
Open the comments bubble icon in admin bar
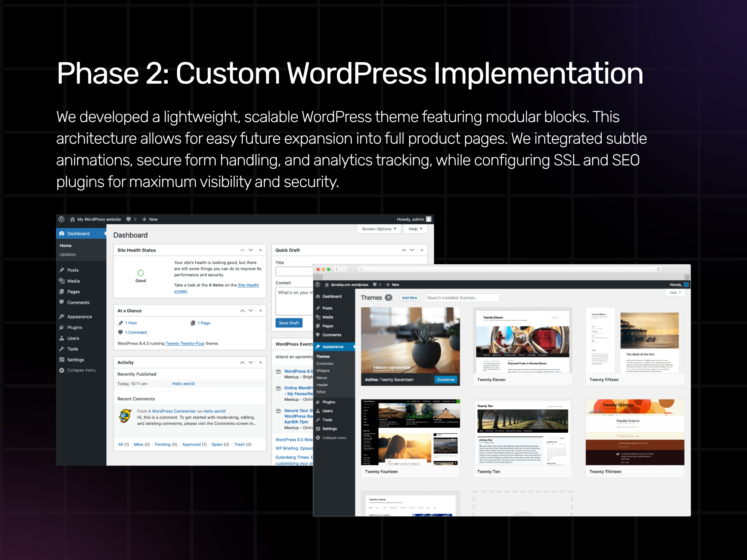tap(128, 219)
